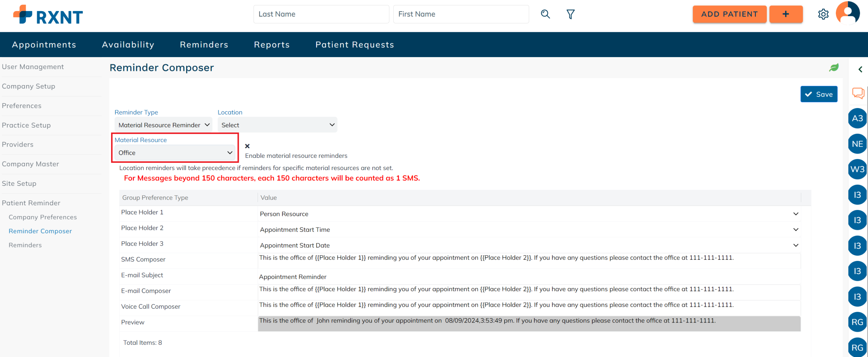This screenshot has height=357, width=868.
Task: Click the search magnifier icon
Action: [545, 14]
